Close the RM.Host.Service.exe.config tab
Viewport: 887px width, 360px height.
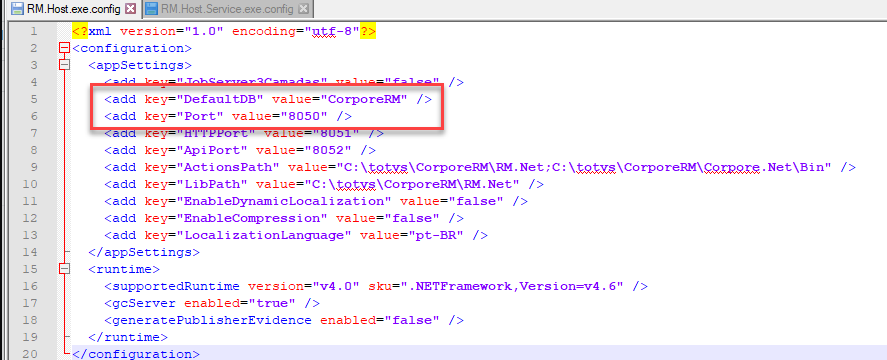point(303,9)
